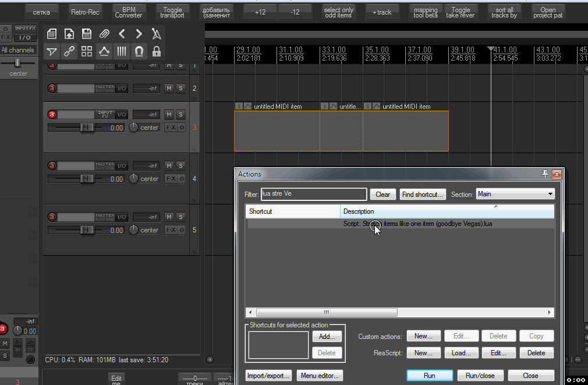Viewport: 588px width, 385px height.
Task: Click the сетка toolbar button
Action: click(41, 12)
